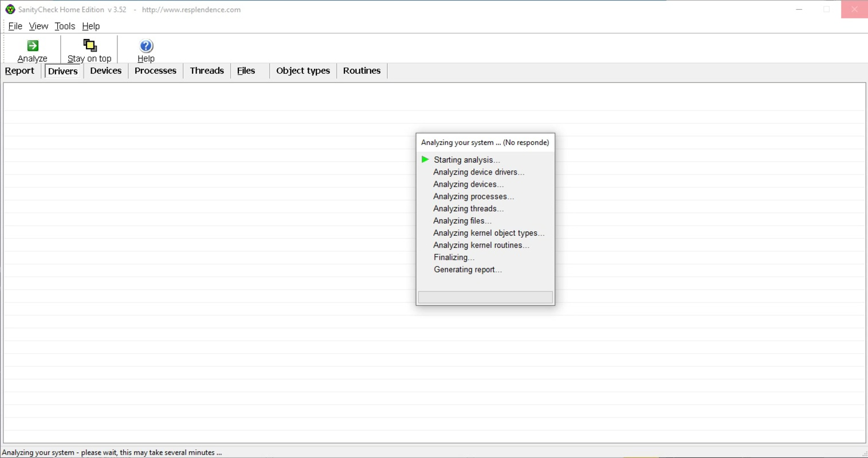Viewport: 868px width, 458px height.
Task: Open the File menu
Action: [15, 26]
